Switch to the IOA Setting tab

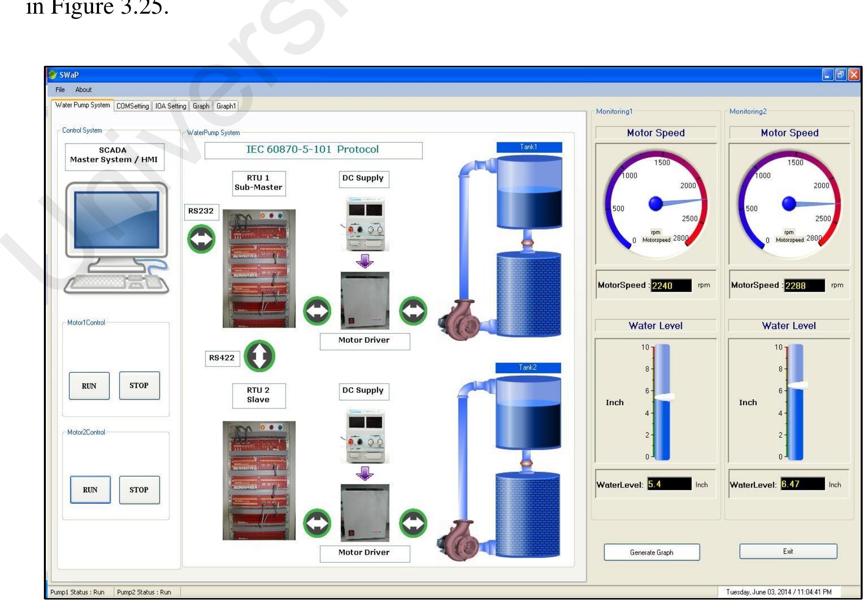click(x=170, y=105)
